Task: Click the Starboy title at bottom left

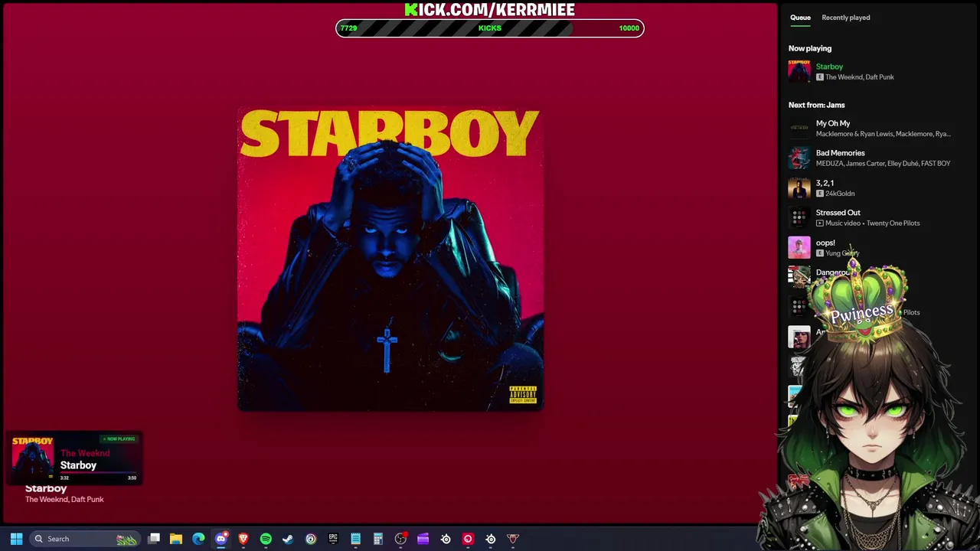Action: (46, 488)
